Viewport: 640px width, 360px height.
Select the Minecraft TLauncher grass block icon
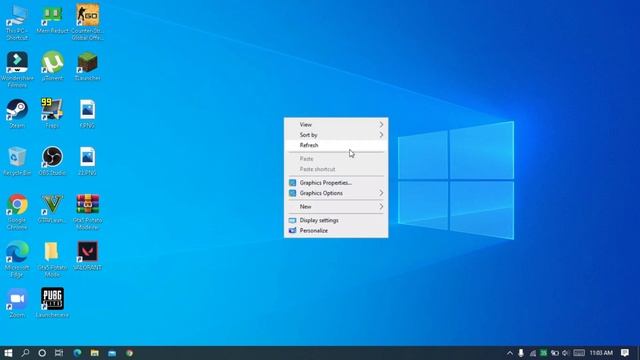(x=87, y=67)
